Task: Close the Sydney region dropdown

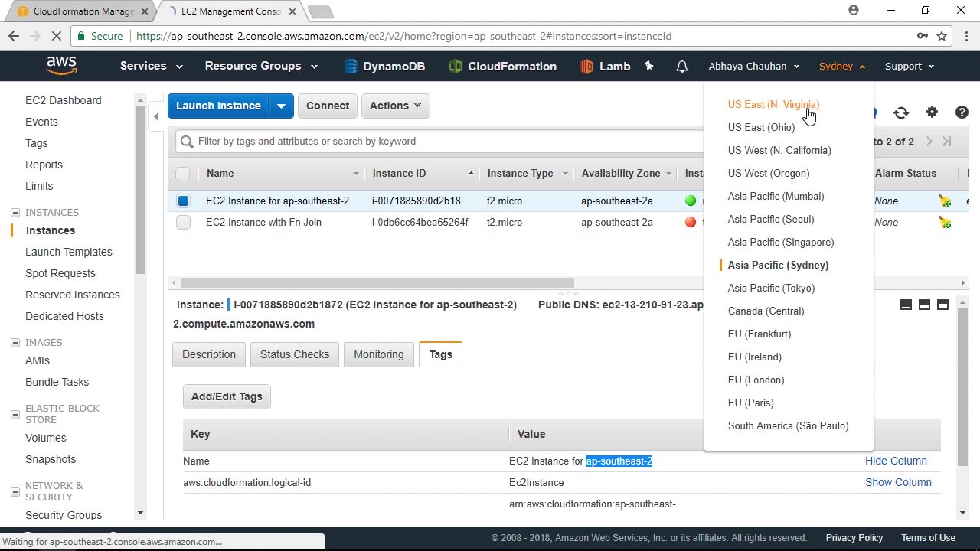Action: (842, 66)
